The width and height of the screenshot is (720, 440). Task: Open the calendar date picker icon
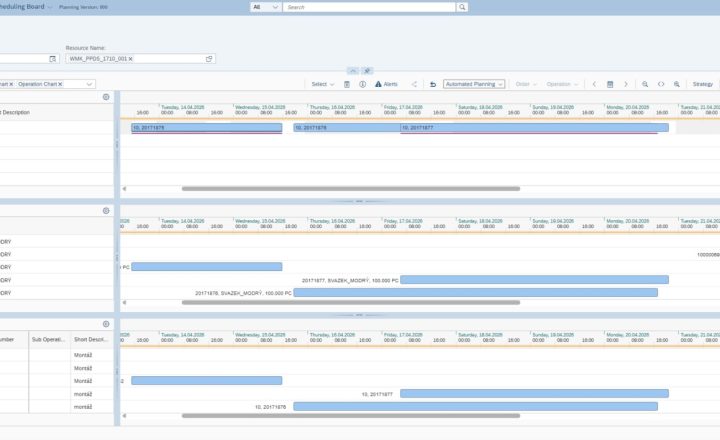pyautogui.click(x=610, y=85)
